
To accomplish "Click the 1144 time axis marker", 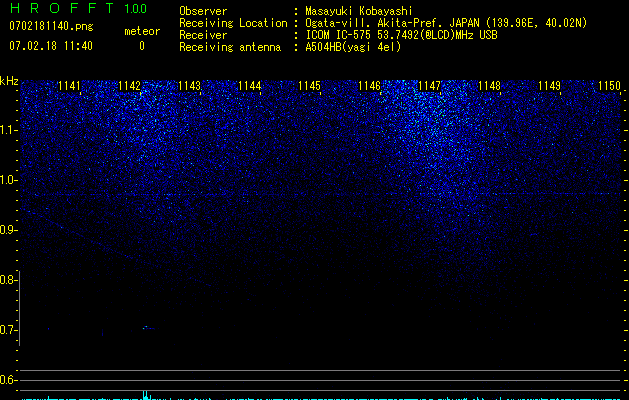I will pyautogui.click(x=250, y=85).
